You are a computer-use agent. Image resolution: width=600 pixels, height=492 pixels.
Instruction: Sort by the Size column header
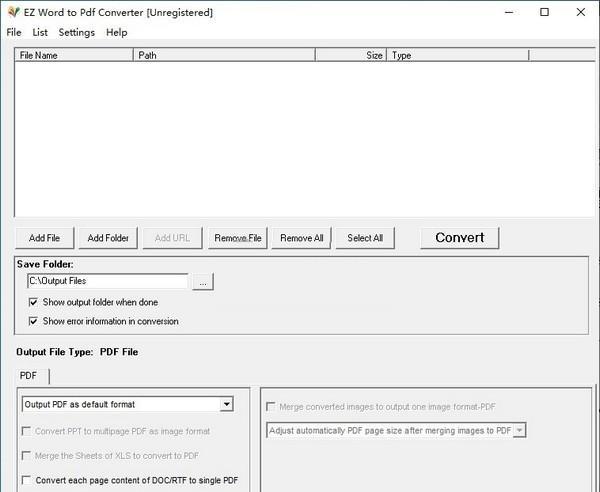351,55
